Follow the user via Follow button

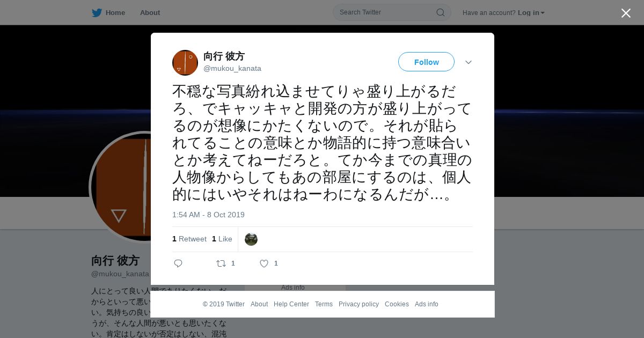[x=426, y=62]
